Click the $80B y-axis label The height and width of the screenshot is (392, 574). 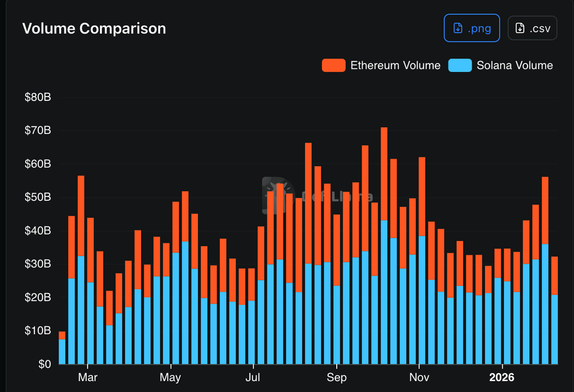tap(37, 98)
